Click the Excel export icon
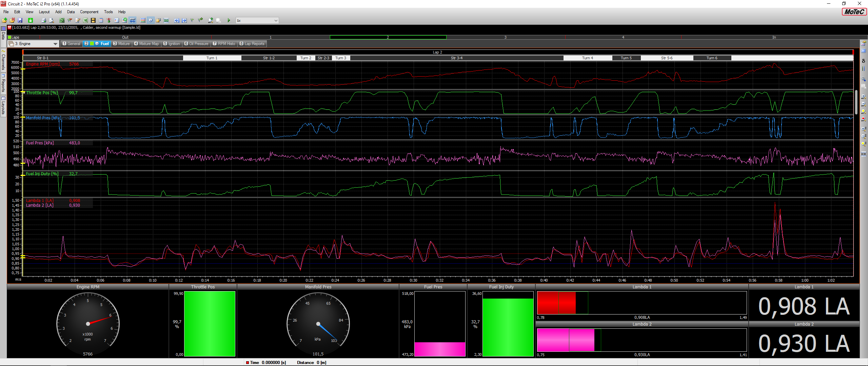This screenshot has width=868, height=366. point(85,20)
